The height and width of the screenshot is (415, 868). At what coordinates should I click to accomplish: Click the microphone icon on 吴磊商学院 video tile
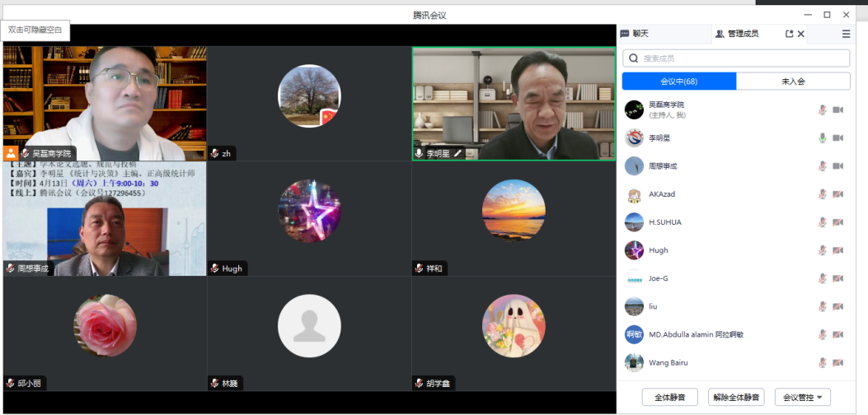26,153
